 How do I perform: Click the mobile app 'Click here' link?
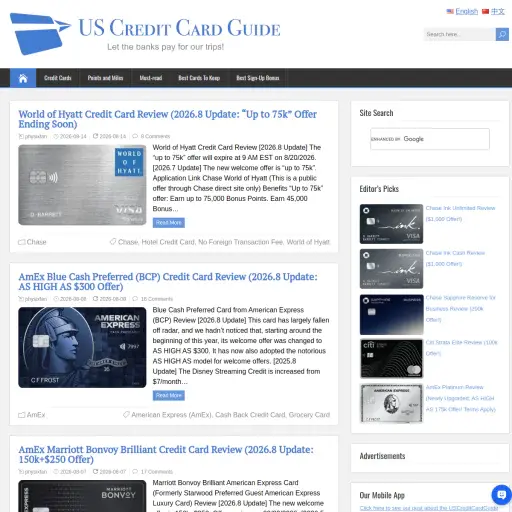click(429, 508)
